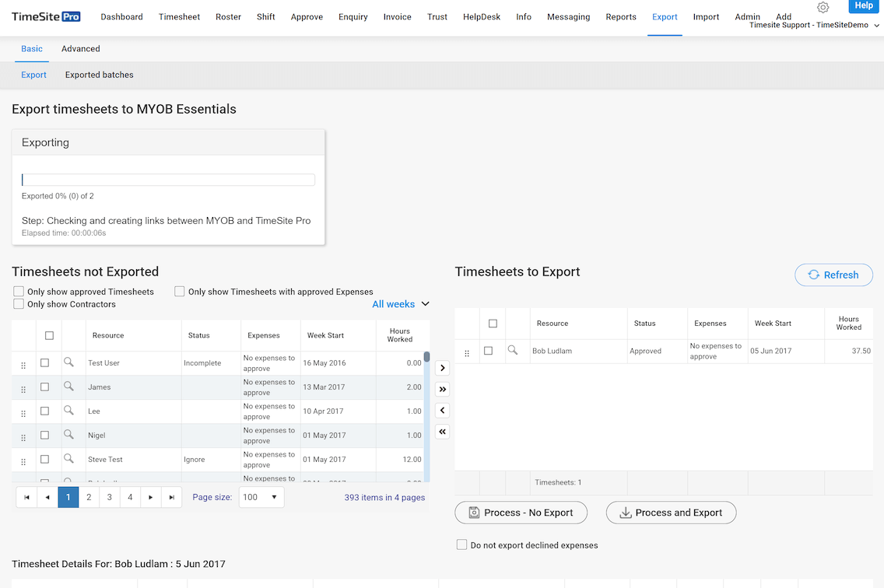Grab drag handle of Bob Ludlam row
The width and height of the screenshot is (884, 588).
(x=467, y=353)
